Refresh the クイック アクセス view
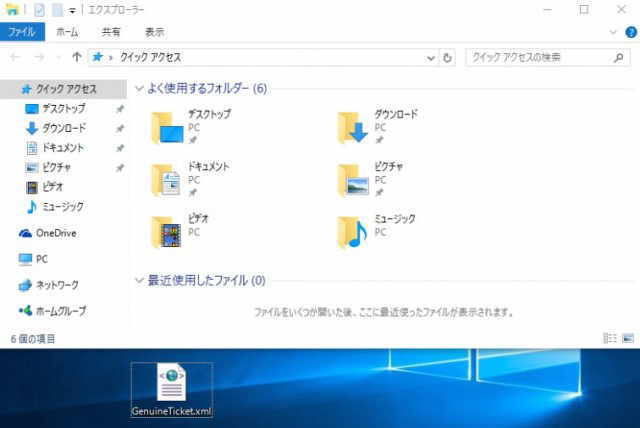Screen dimensions: 640x428 [x=447, y=58]
